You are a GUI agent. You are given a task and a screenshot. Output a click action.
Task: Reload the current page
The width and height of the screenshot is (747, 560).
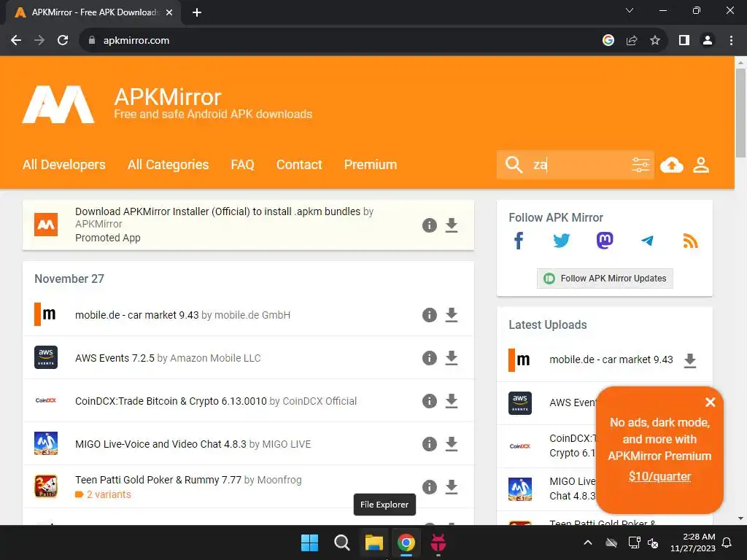point(63,41)
